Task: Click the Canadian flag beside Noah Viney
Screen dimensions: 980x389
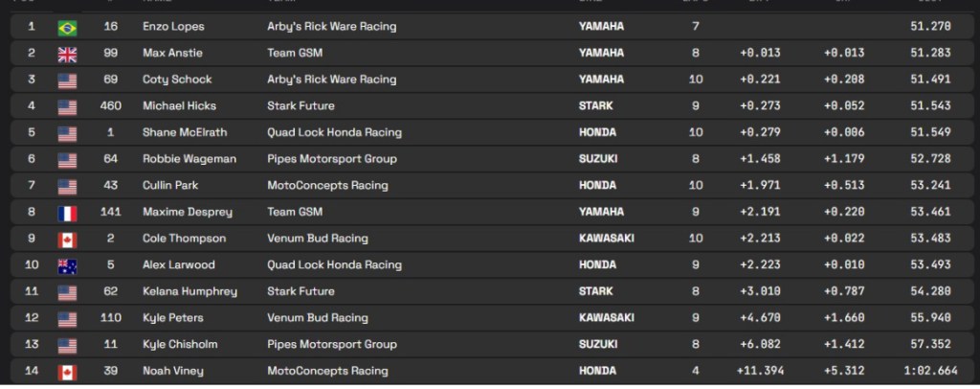Action: pyautogui.click(x=67, y=371)
